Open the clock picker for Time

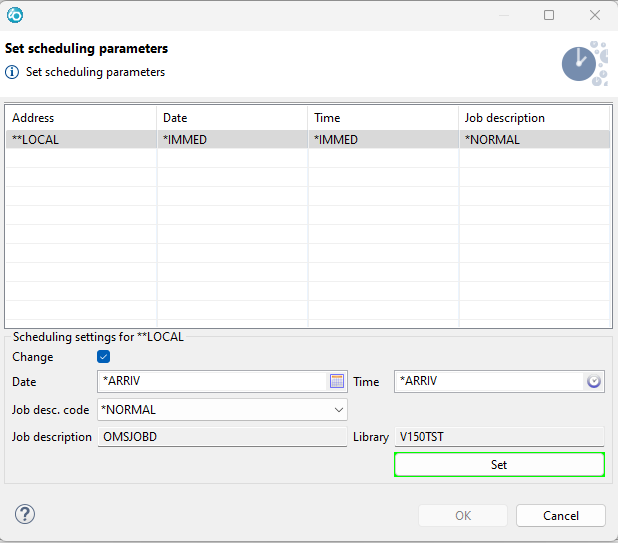click(x=593, y=381)
